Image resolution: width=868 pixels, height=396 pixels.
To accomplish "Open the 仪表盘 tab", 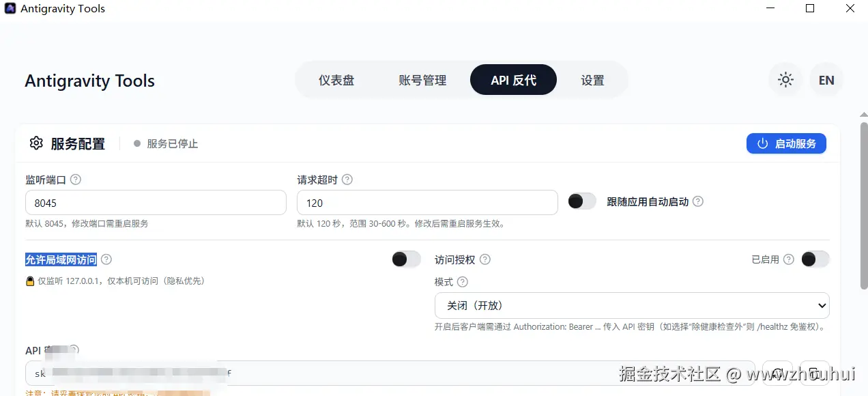I will tap(336, 80).
